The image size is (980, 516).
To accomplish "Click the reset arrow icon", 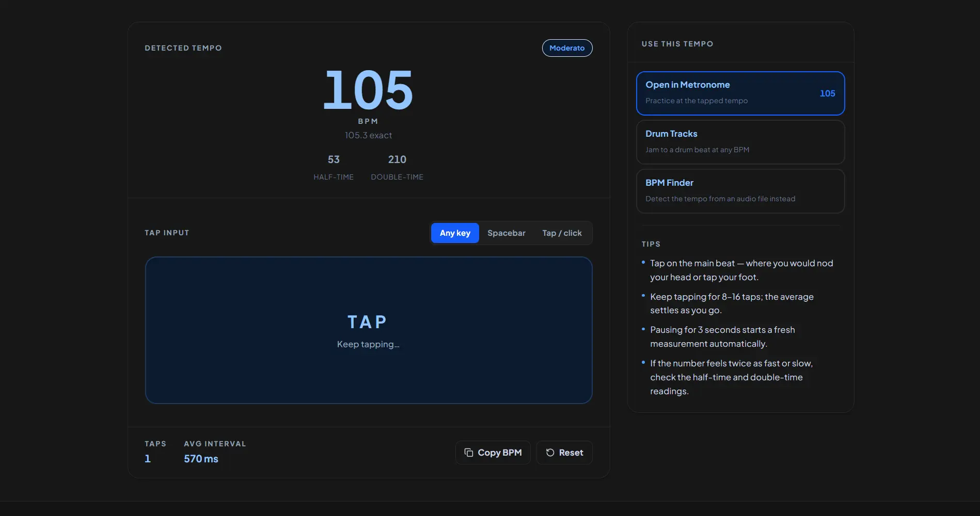I will click(x=550, y=453).
